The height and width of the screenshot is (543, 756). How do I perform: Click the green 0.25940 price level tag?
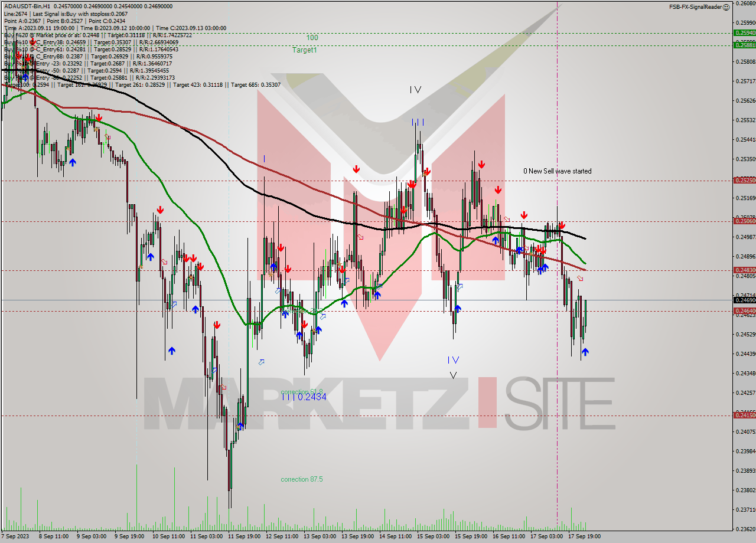[744, 33]
